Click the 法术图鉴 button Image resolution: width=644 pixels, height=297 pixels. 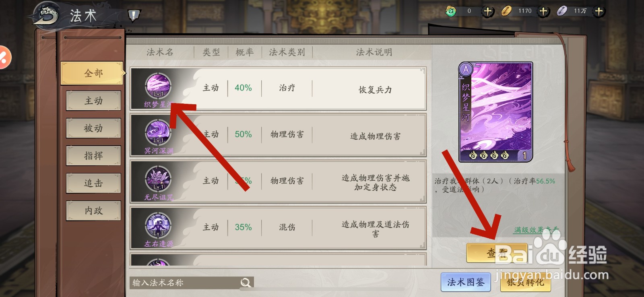(x=466, y=282)
